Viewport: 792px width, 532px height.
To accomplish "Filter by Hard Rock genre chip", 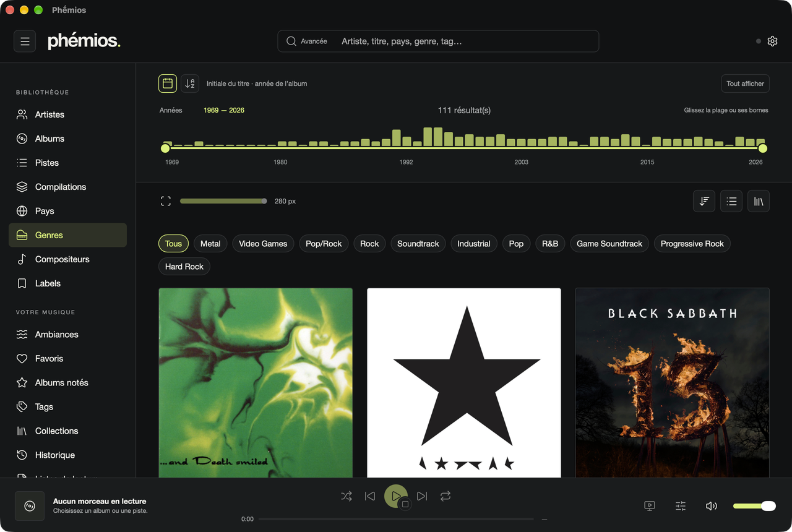I will pos(184,267).
